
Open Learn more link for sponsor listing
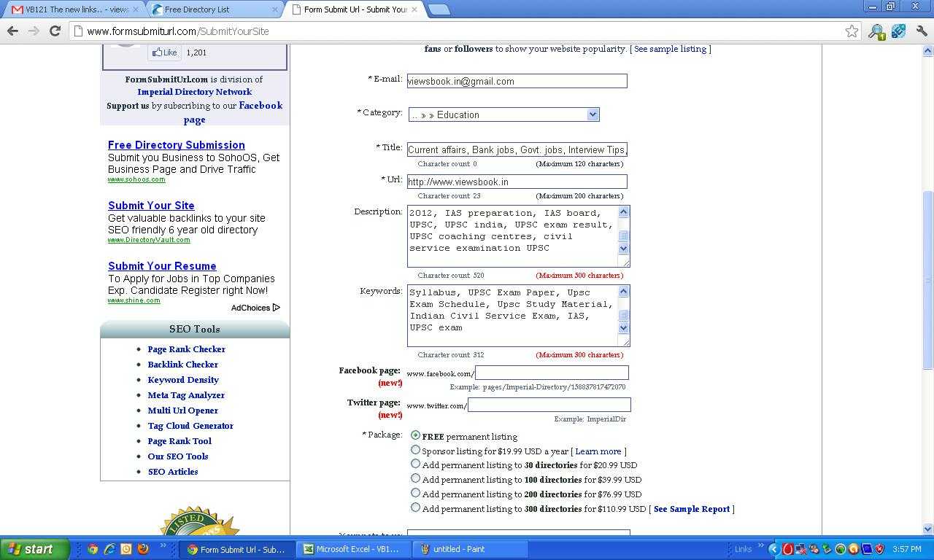pyautogui.click(x=598, y=451)
